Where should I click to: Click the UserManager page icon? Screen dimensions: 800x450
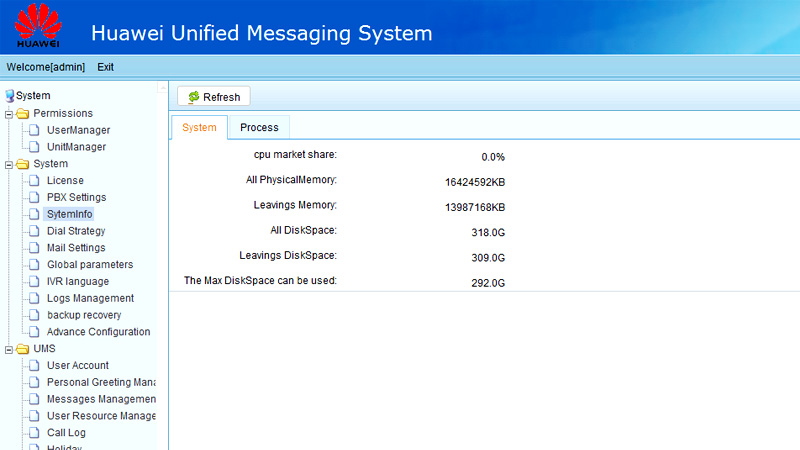34,130
